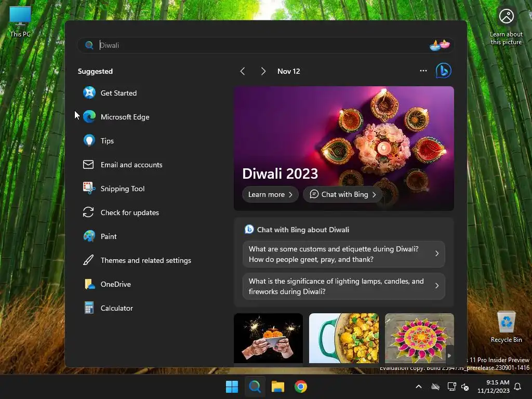Click the Chat with Bing button

[343, 194]
